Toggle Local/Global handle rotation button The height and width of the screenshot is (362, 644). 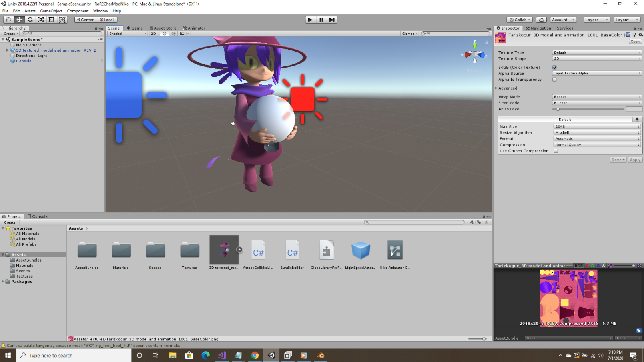click(107, 20)
